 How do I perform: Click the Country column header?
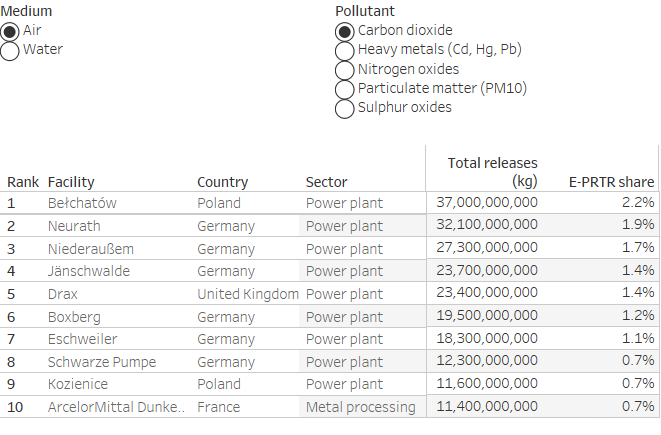222,182
